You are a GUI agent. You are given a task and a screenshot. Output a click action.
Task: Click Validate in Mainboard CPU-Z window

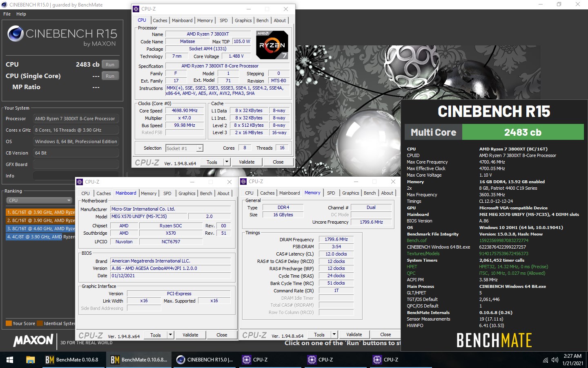(x=190, y=335)
